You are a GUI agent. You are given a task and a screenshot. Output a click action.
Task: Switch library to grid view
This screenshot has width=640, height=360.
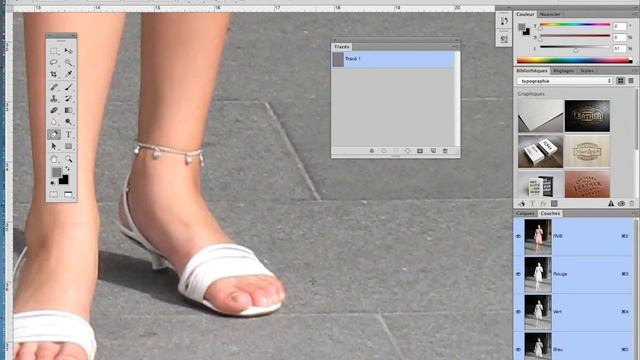[620, 81]
